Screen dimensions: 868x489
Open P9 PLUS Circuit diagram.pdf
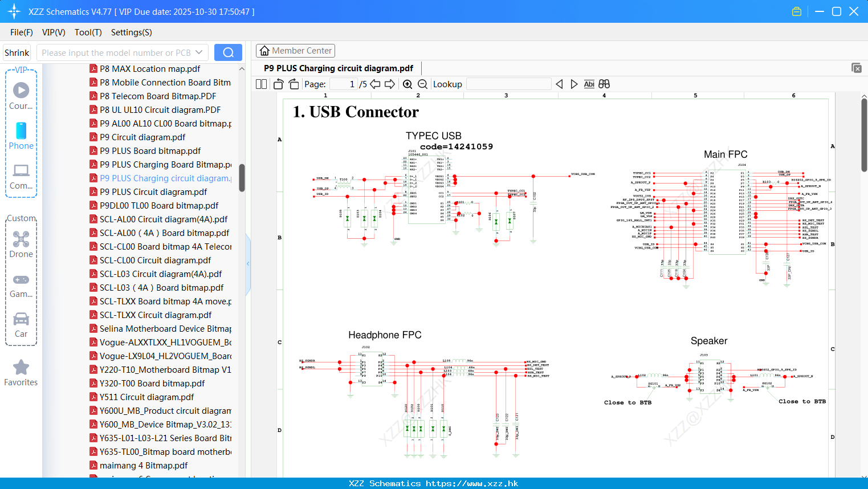click(153, 192)
